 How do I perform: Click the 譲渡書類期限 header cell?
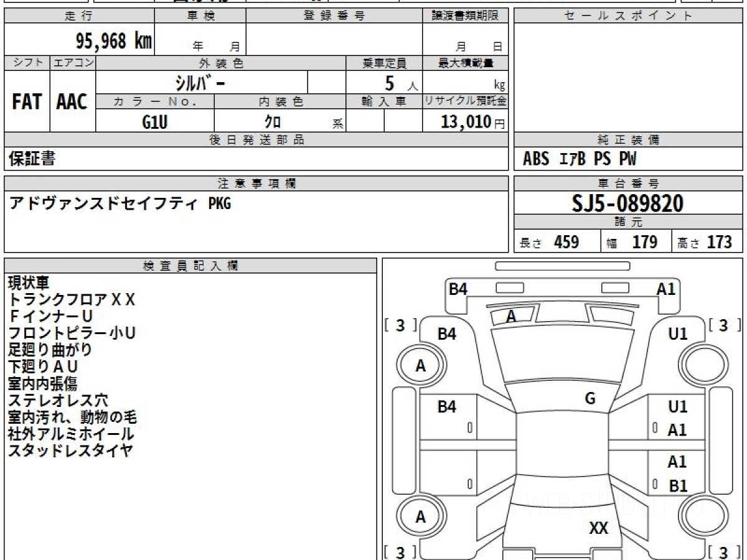point(466,16)
